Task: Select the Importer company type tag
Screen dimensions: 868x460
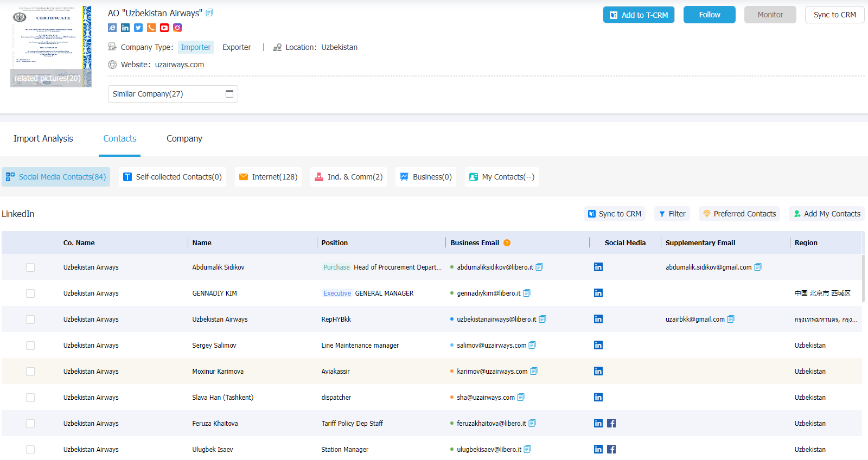Action: (x=196, y=47)
